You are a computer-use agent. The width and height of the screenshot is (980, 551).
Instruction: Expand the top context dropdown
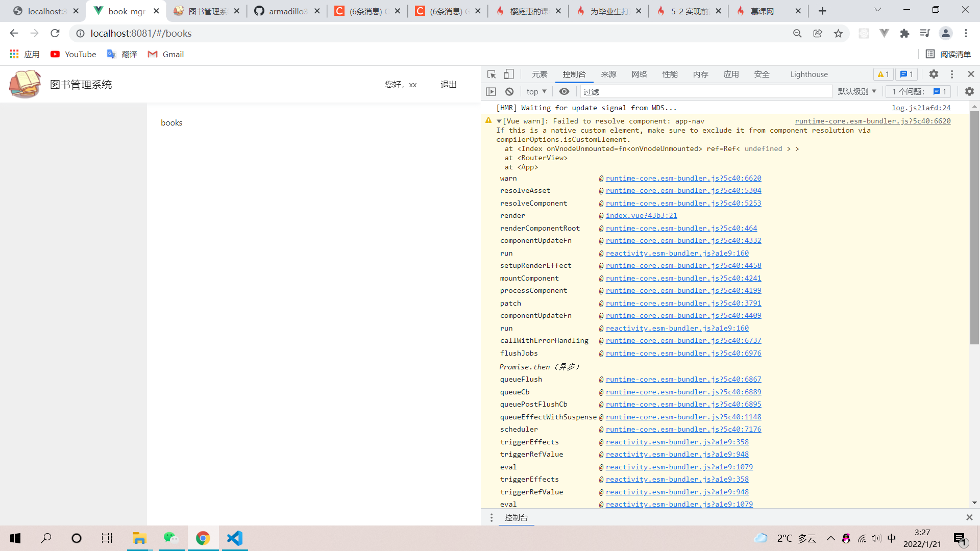(x=536, y=92)
